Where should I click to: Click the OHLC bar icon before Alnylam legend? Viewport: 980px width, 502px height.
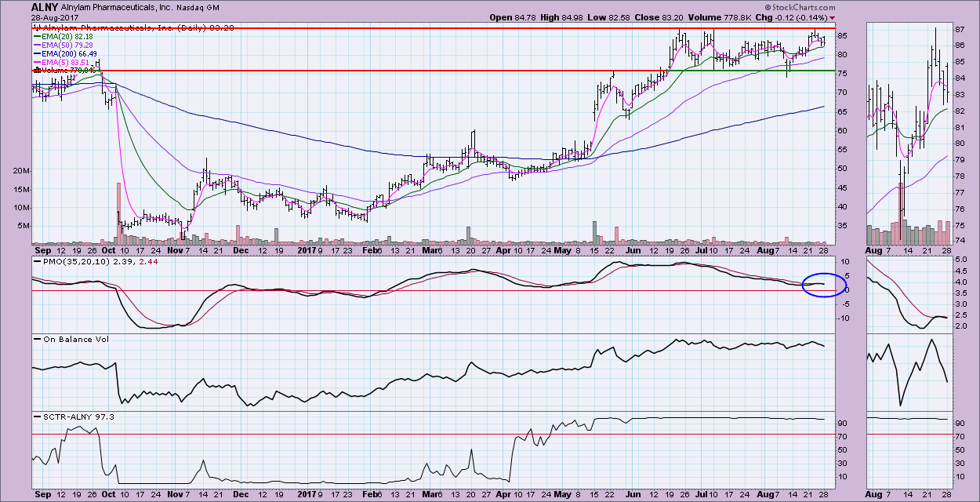pos(34,27)
